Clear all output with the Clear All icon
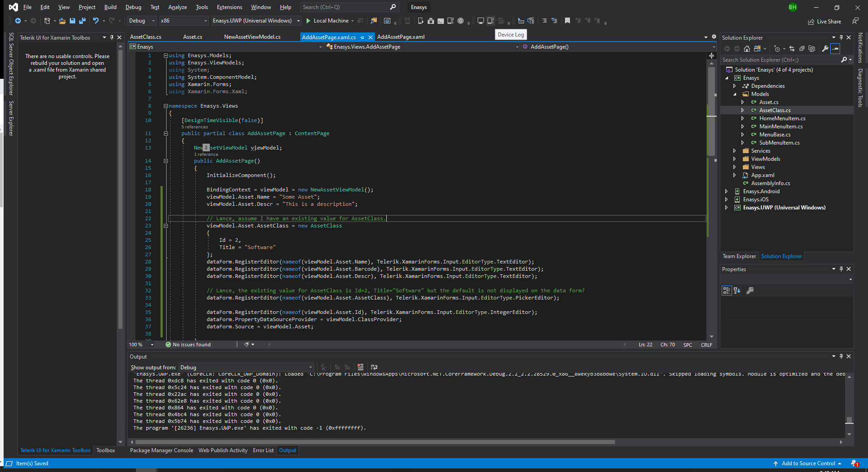868x472 pixels. 360,367
